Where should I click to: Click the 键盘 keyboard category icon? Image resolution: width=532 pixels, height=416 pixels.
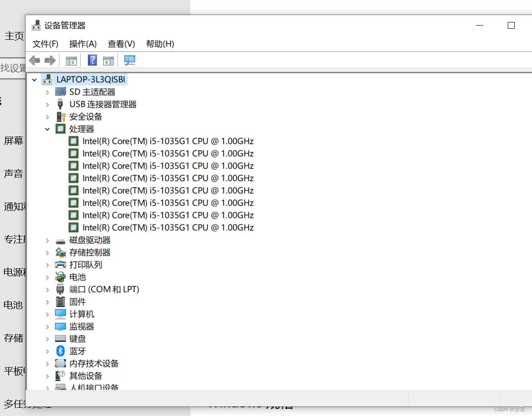pos(61,338)
